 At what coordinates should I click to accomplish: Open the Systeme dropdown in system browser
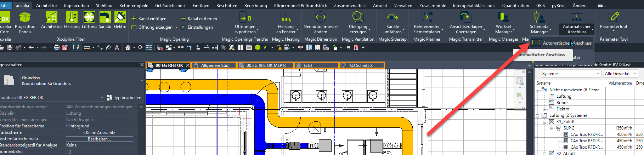click(x=571, y=74)
